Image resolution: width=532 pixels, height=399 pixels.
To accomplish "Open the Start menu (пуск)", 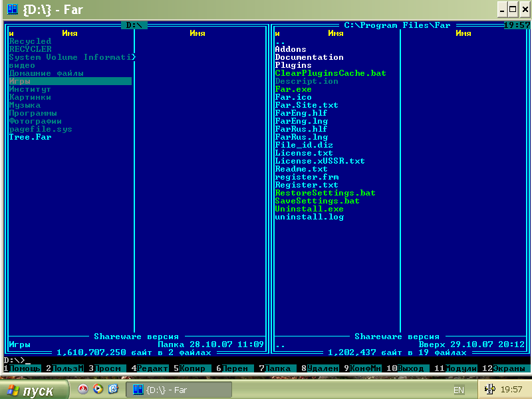I will click(x=34, y=390).
